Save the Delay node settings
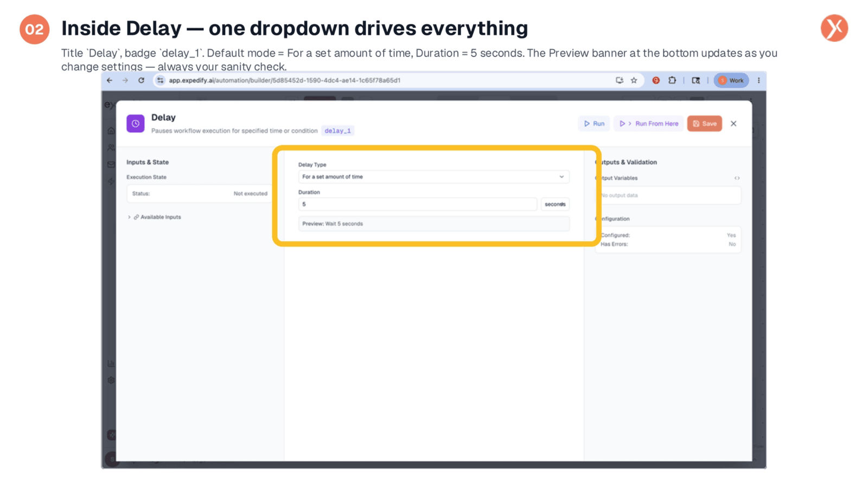This screenshot has width=868, height=488. 705,124
